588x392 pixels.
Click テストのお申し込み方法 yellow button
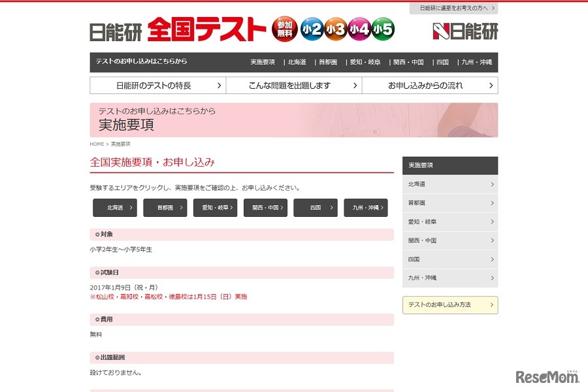coord(450,305)
